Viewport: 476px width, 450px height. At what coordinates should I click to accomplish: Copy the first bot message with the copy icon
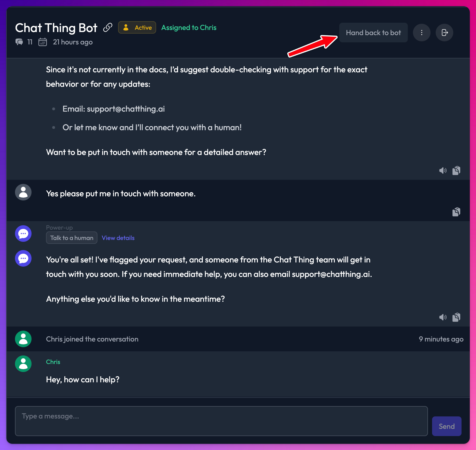pos(456,170)
